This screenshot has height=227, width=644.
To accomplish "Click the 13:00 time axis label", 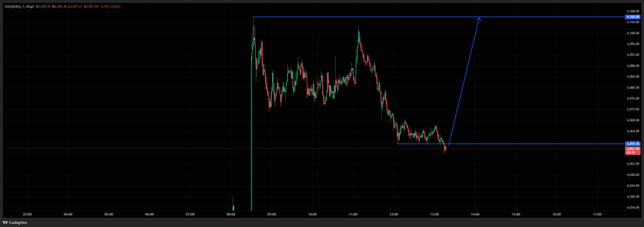I will (435, 214).
